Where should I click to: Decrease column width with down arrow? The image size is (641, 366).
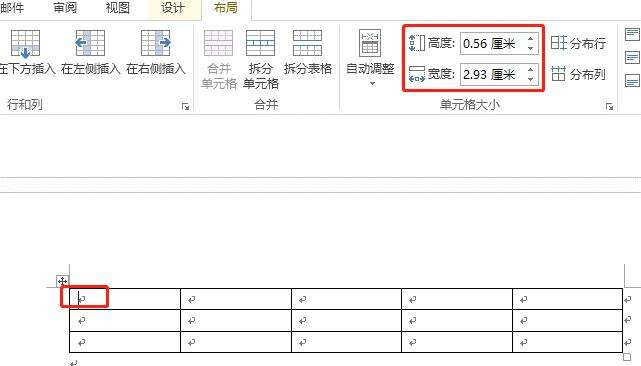pyautogui.click(x=531, y=79)
